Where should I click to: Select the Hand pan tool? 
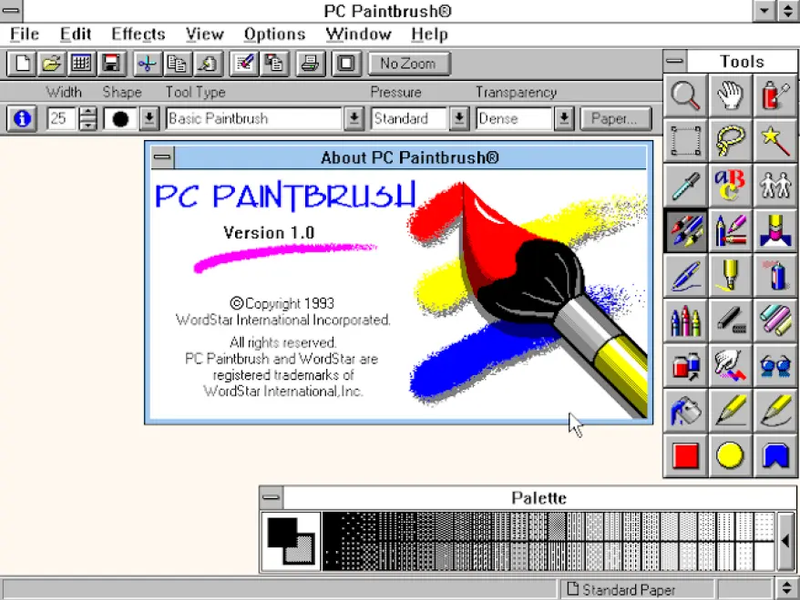tap(730, 96)
